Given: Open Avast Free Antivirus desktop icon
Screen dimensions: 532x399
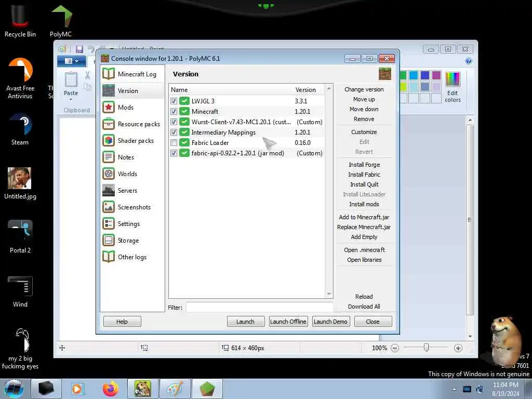Looking at the screenshot, I should tap(20, 78).
